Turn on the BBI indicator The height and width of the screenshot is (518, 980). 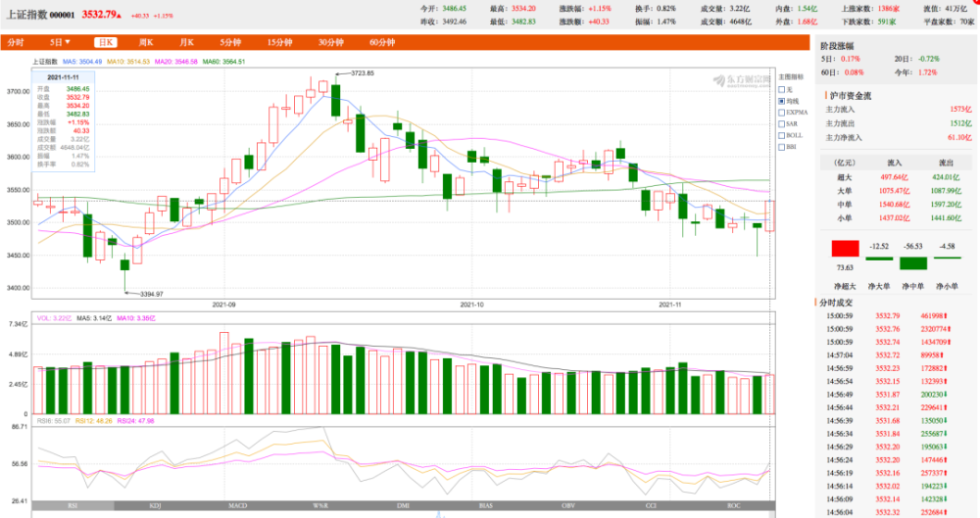(781, 147)
